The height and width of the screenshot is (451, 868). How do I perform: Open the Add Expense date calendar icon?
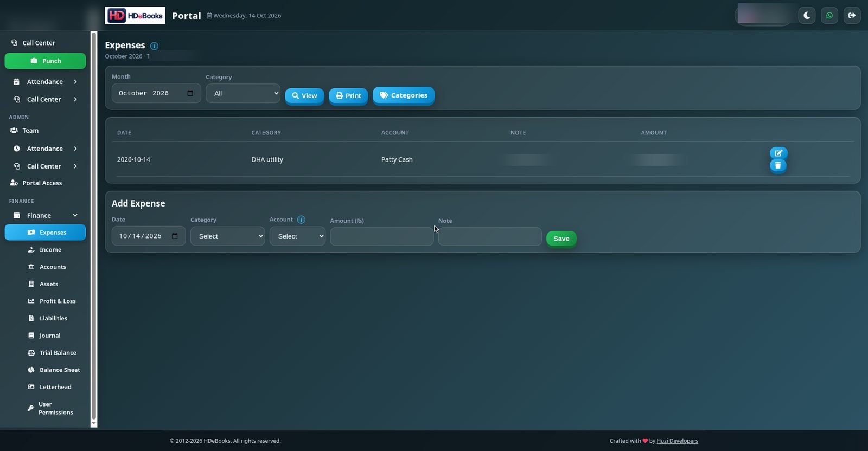(175, 236)
